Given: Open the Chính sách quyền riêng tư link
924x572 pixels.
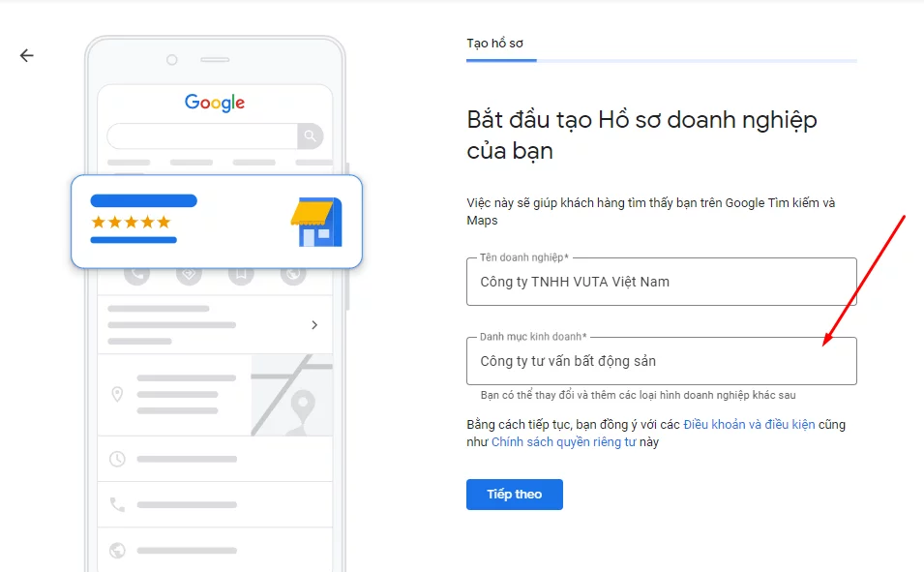Looking at the screenshot, I should pyautogui.click(x=563, y=442).
